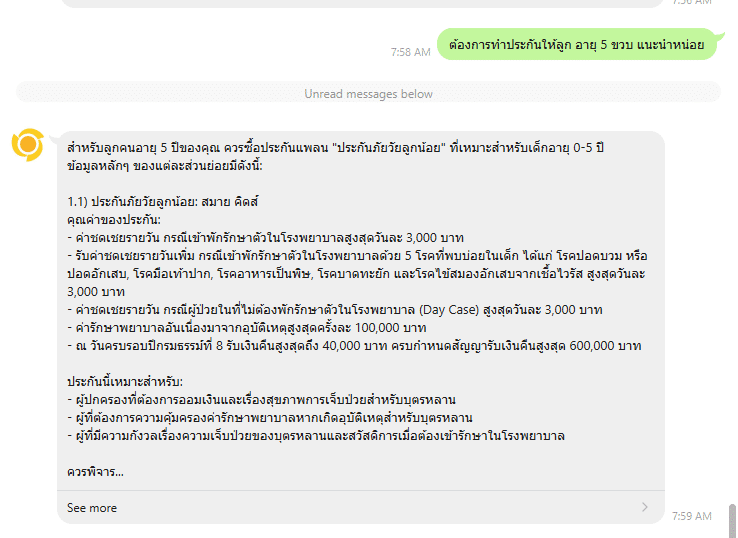Click the vertical chat scrollbar thumb
This screenshot has width=738, height=538.
[x=732, y=520]
